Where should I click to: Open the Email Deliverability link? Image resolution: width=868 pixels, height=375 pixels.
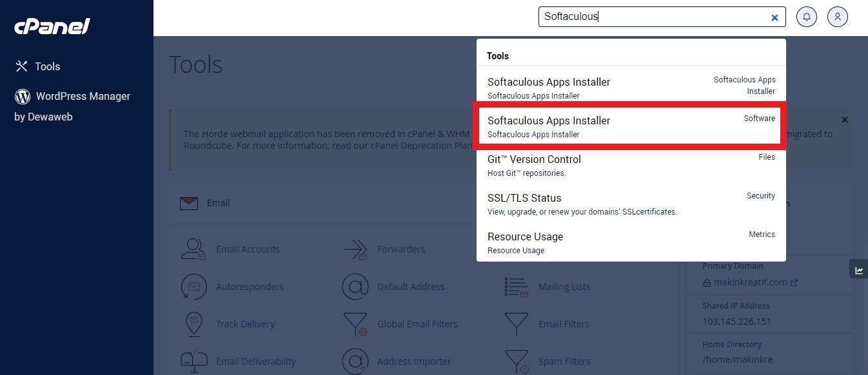(x=256, y=361)
